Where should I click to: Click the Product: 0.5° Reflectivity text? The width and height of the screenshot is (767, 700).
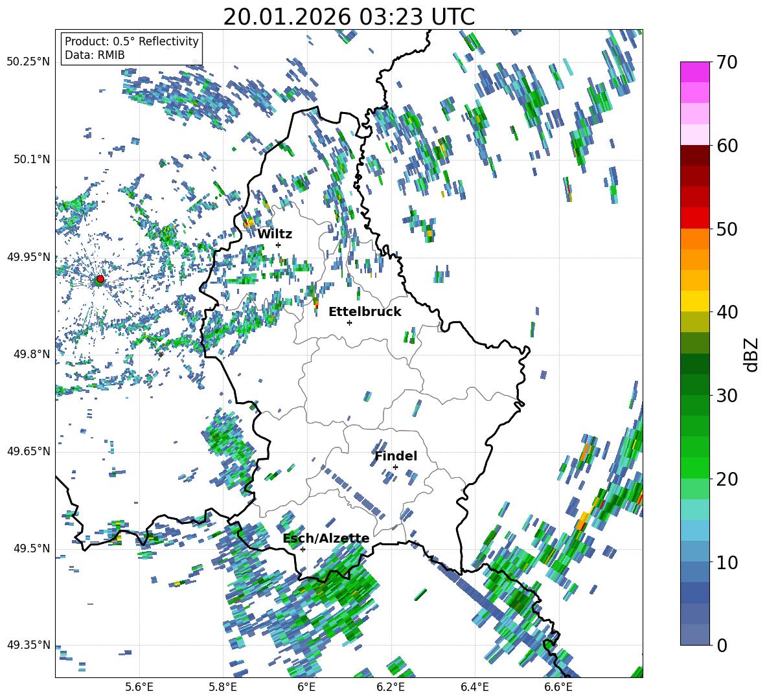pos(132,41)
